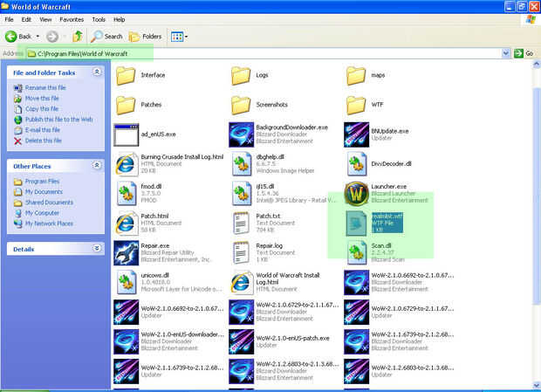This screenshot has width=541, height=392.
Task: Select the Patch.txt icon
Action: coord(241,224)
